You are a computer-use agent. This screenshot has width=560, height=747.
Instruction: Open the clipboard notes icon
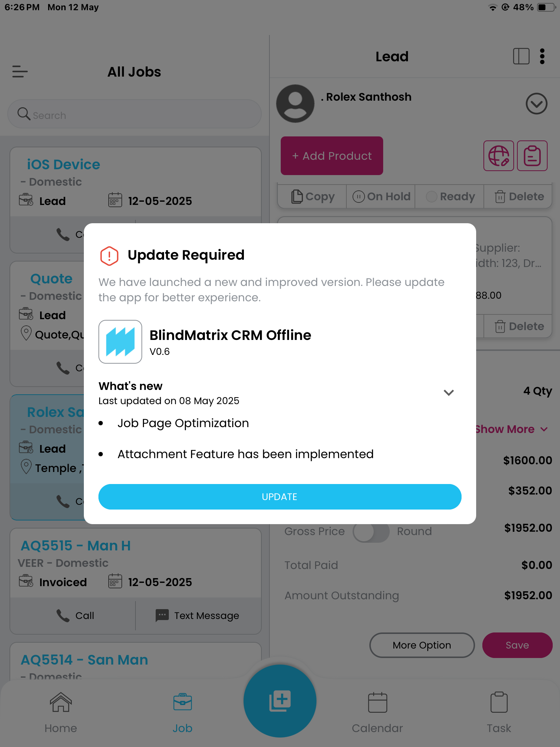tap(532, 156)
